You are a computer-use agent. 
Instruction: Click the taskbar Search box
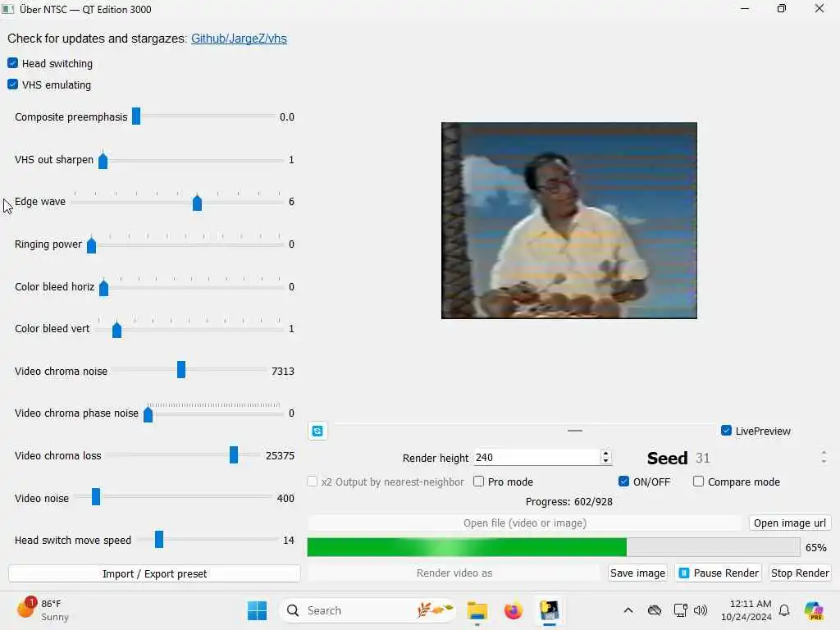367,610
